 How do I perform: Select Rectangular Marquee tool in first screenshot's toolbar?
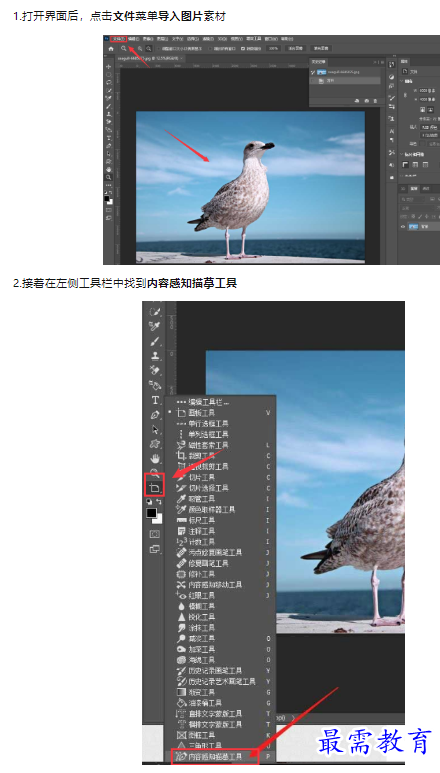108,74
